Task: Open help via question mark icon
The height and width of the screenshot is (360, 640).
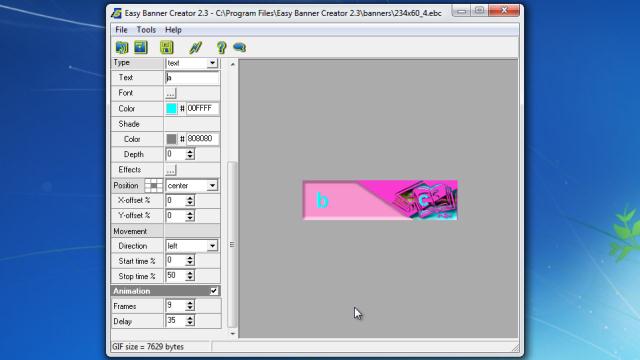Action: point(221,47)
